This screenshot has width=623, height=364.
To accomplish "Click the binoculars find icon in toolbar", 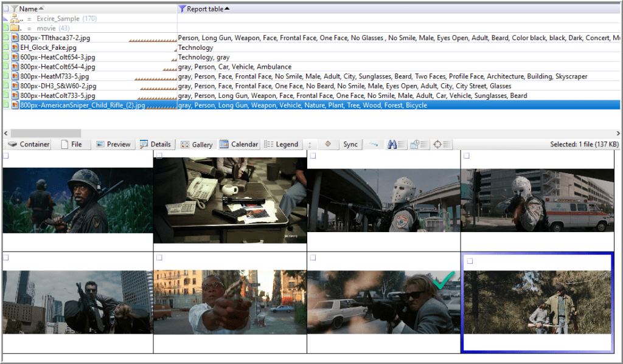I will point(392,145).
